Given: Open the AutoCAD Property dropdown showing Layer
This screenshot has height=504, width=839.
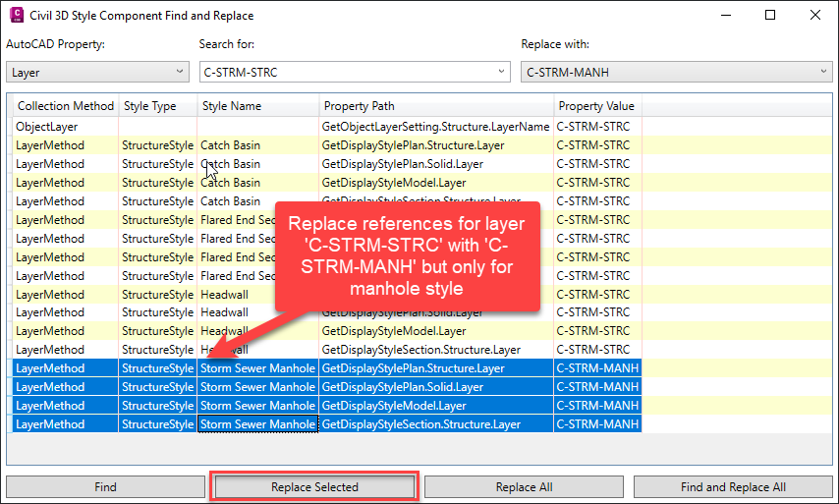Looking at the screenshot, I should coord(98,73).
